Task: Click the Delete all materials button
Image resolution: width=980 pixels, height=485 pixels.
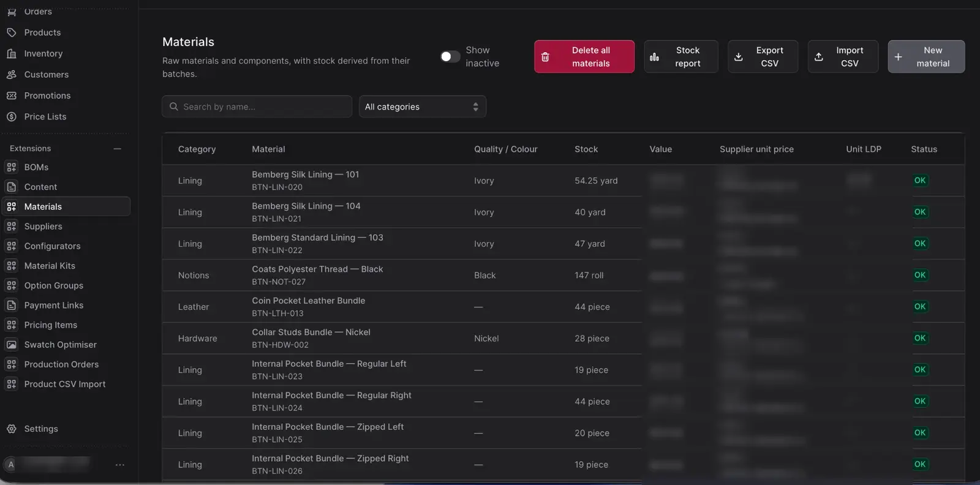Action: [x=584, y=56]
